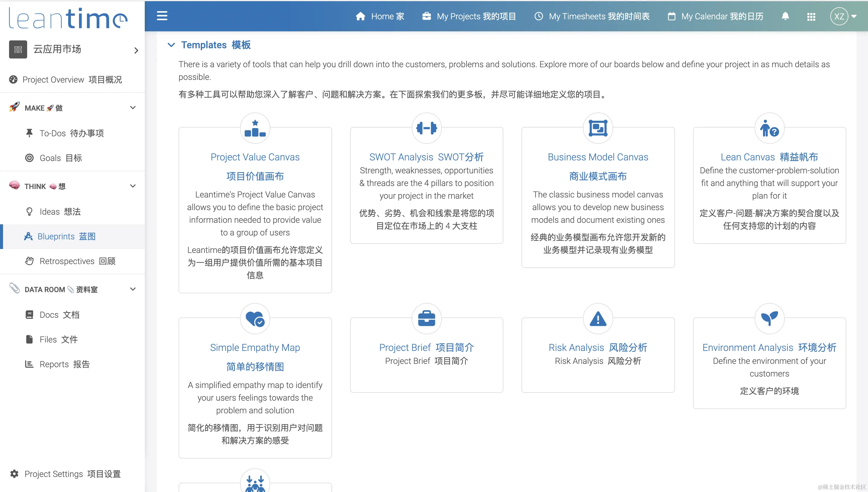Image resolution: width=868 pixels, height=492 pixels.
Task: Click the SWOT Analysis dumbbell icon
Action: pyautogui.click(x=426, y=128)
